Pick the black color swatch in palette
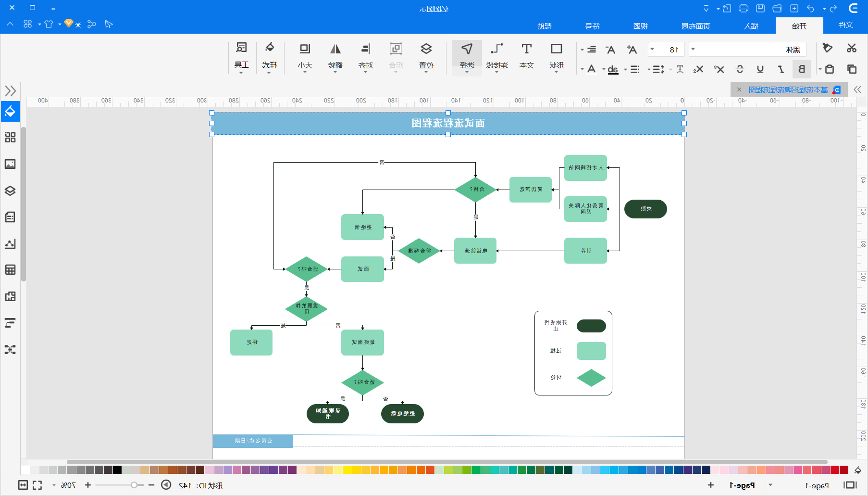The image size is (868, 496). (x=117, y=470)
